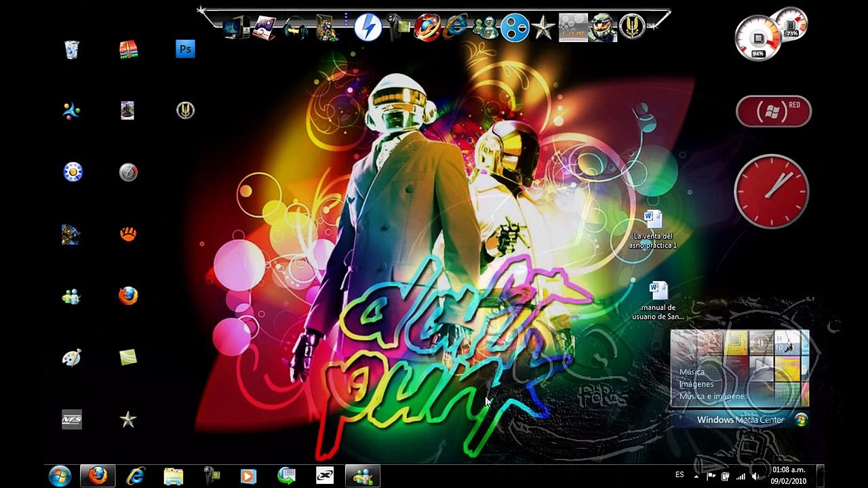
Task: Launch Halo helmet icon in the dock
Action: click(x=602, y=28)
